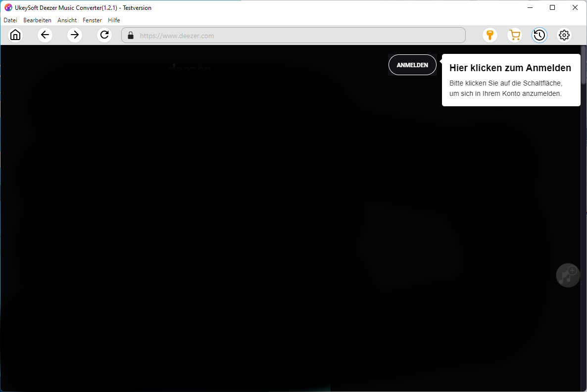The image size is (587, 392).
Task: Click the padlock icon in address bar
Action: 131,36
